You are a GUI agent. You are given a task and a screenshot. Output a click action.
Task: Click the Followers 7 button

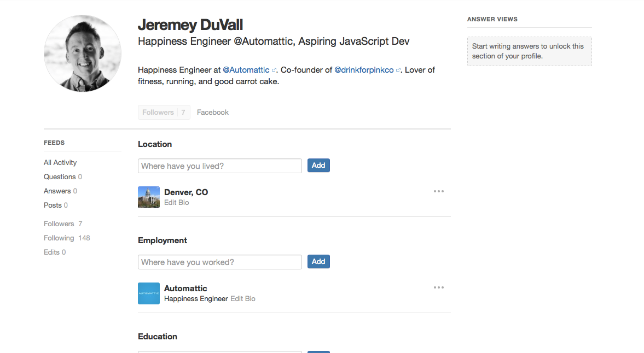coord(164,113)
